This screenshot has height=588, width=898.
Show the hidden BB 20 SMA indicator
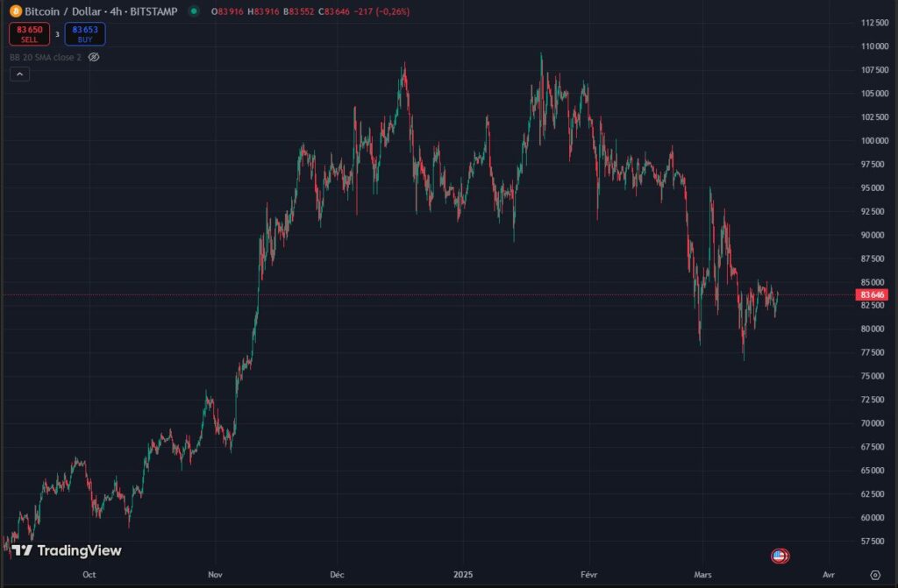click(95, 56)
